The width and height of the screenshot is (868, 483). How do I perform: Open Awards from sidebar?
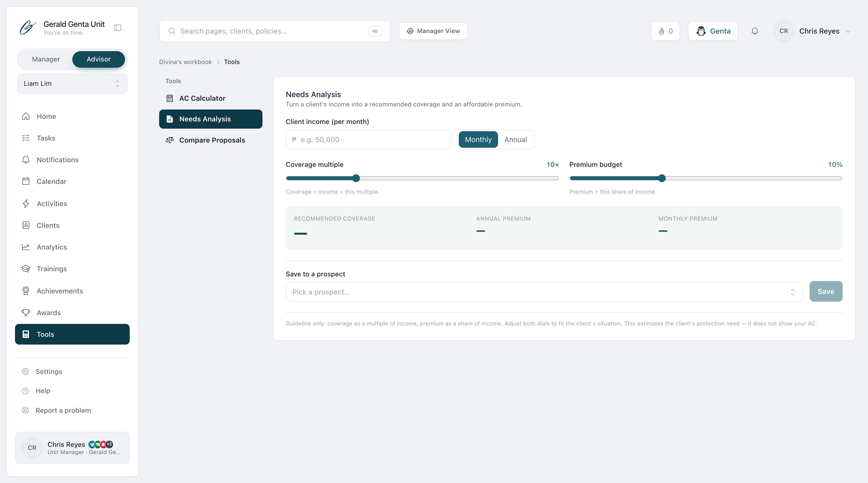tap(72, 313)
